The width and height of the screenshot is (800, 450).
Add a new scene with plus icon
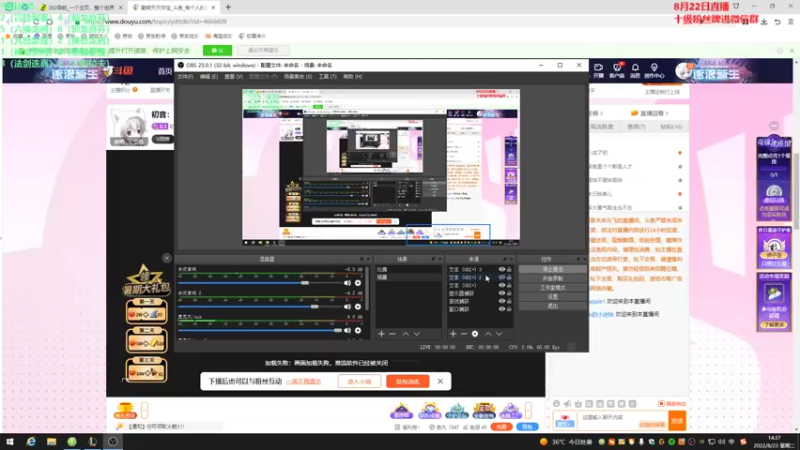tap(381, 334)
